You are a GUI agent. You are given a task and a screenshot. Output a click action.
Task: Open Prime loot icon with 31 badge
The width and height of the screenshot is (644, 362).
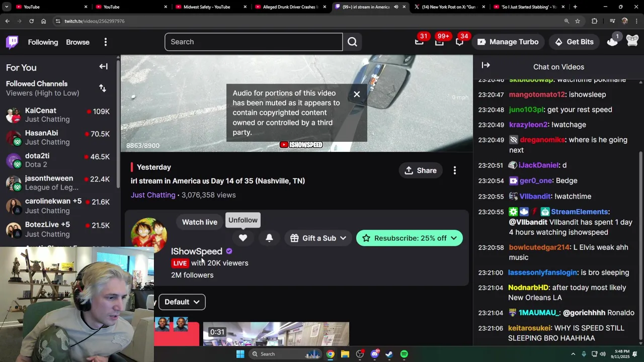click(419, 42)
